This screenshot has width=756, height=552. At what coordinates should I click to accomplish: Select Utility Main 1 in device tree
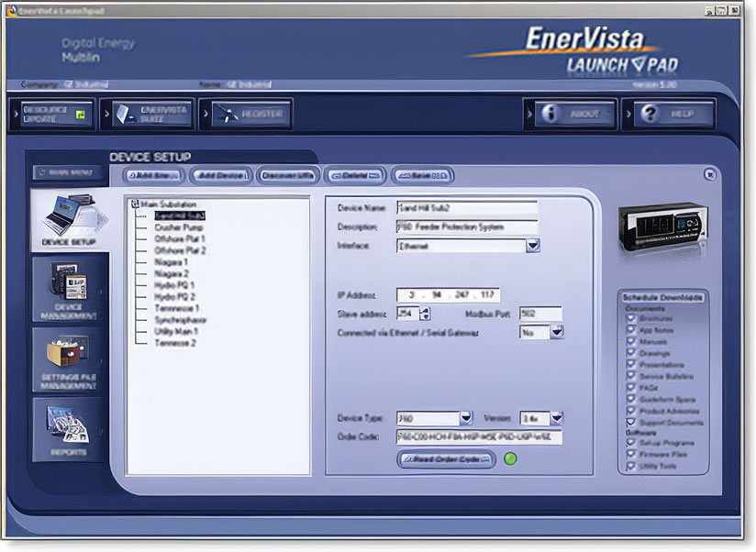176,331
